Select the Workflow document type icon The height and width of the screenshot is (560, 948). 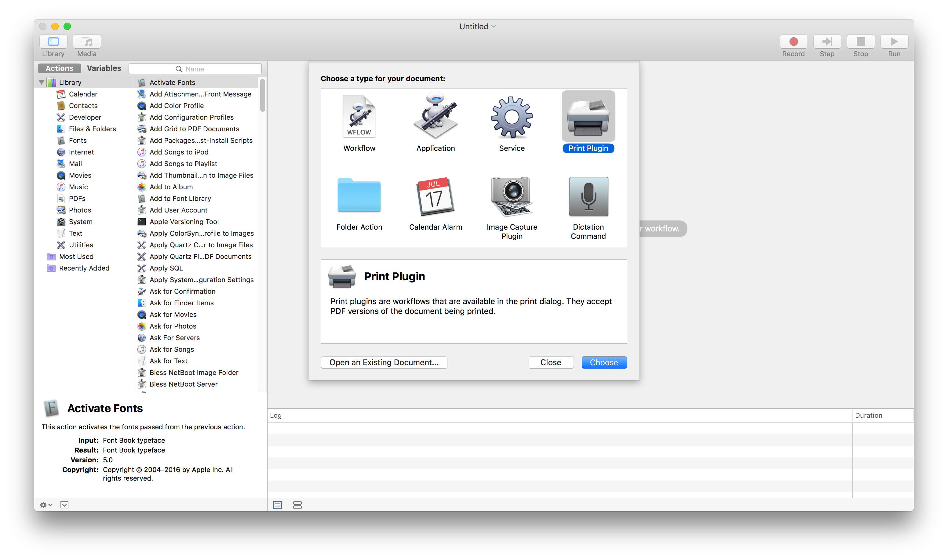click(x=359, y=117)
